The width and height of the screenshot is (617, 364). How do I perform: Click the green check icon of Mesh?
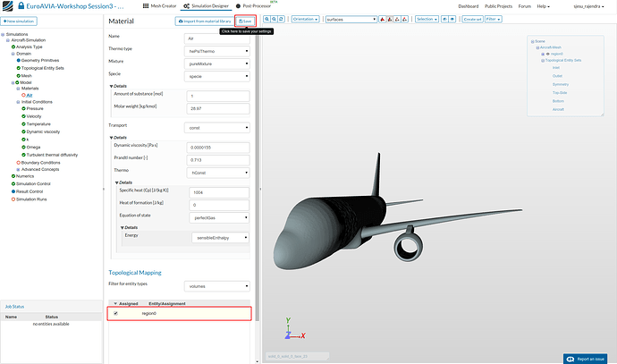[18, 75]
